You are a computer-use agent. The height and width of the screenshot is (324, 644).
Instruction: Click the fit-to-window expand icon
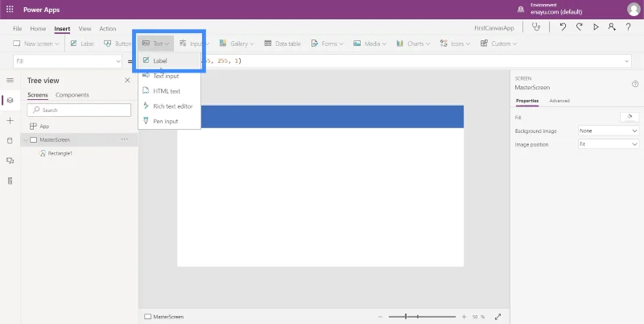(497, 317)
